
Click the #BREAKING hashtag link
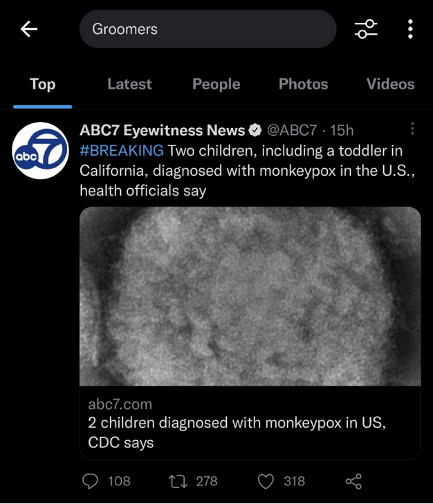122,150
